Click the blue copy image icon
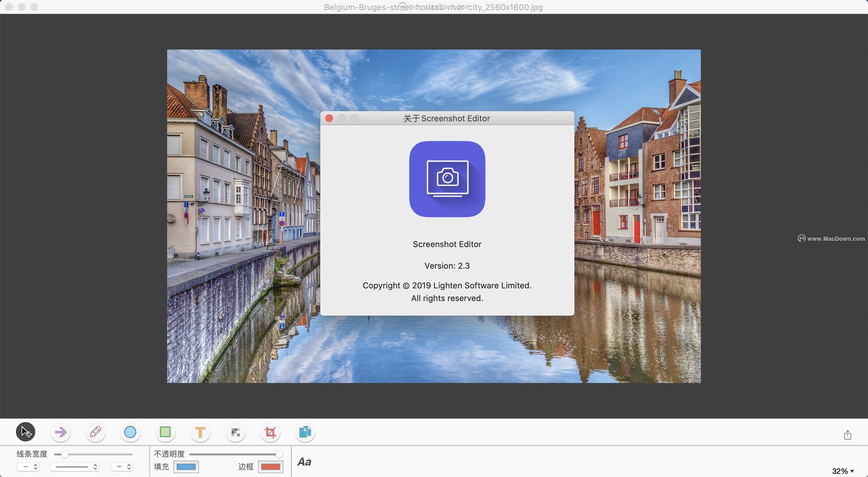This screenshot has height=477, width=868. [305, 432]
